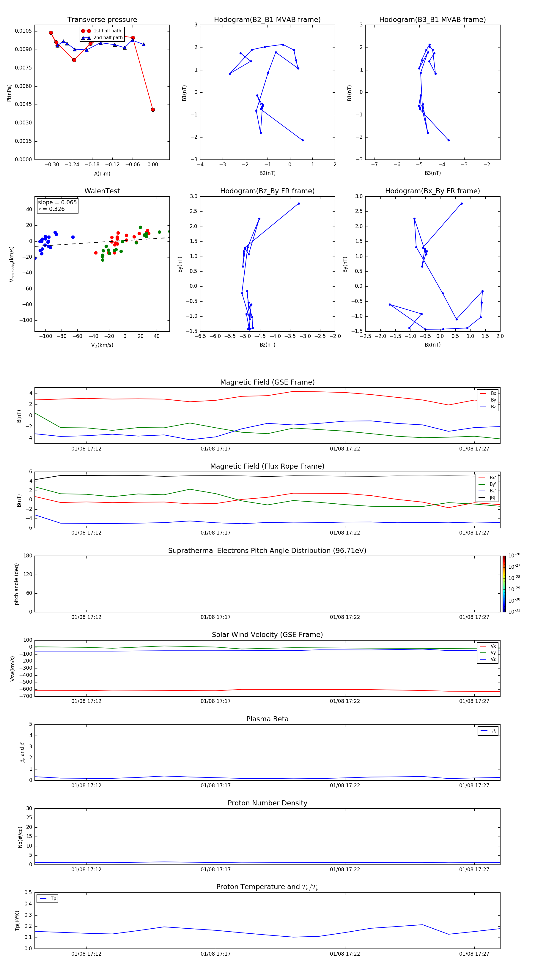Click the "1st half path" legend entry
The image size is (535, 980).
102,31
